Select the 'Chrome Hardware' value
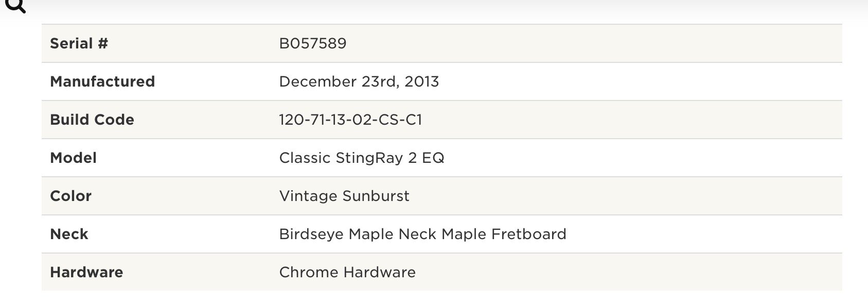The width and height of the screenshot is (868, 302). [347, 272]
